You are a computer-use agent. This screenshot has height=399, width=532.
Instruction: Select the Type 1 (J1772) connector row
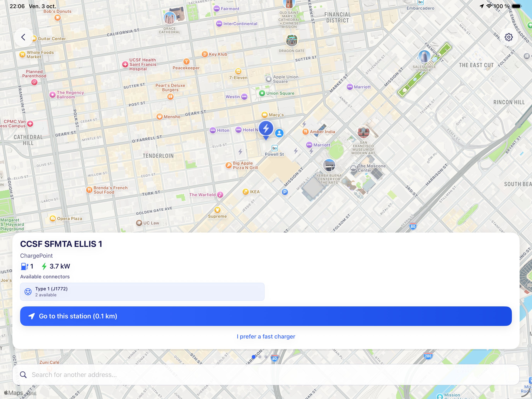pos(142,292)
